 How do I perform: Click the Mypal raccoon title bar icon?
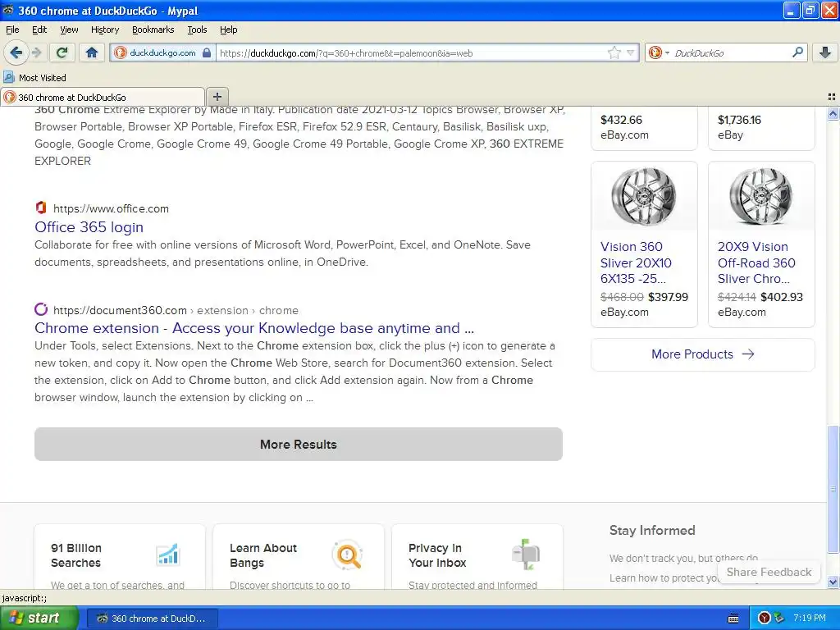pos(8,10)
